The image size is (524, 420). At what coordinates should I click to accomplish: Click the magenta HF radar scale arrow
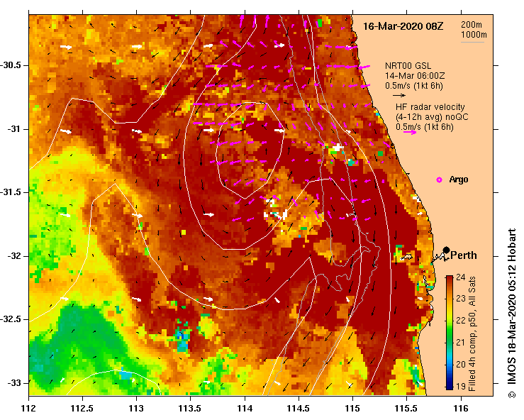410,133
